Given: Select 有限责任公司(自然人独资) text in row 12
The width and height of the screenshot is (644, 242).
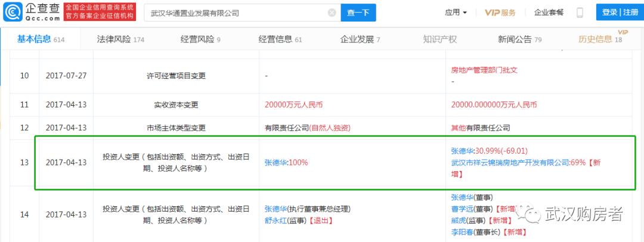Looking at the screenshot, I should (x=307, y=128).
